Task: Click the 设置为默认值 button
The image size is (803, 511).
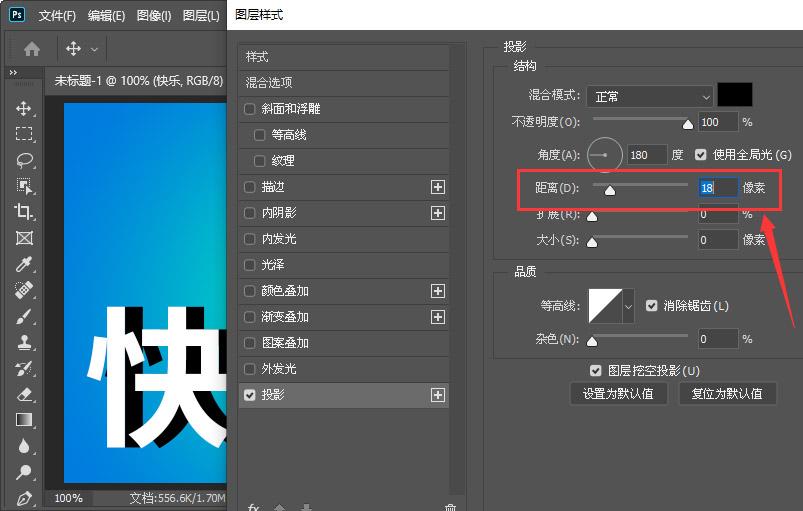Action: coord(618,393)
